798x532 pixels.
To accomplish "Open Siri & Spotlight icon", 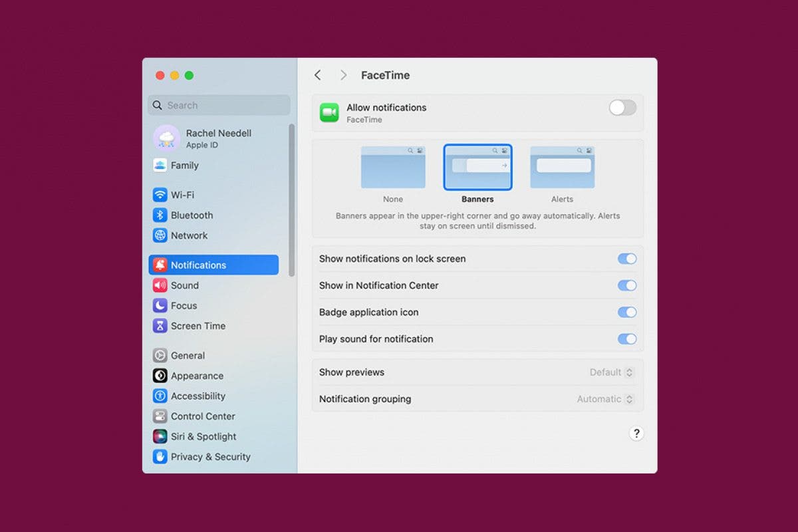I will [x=160, y=437].
